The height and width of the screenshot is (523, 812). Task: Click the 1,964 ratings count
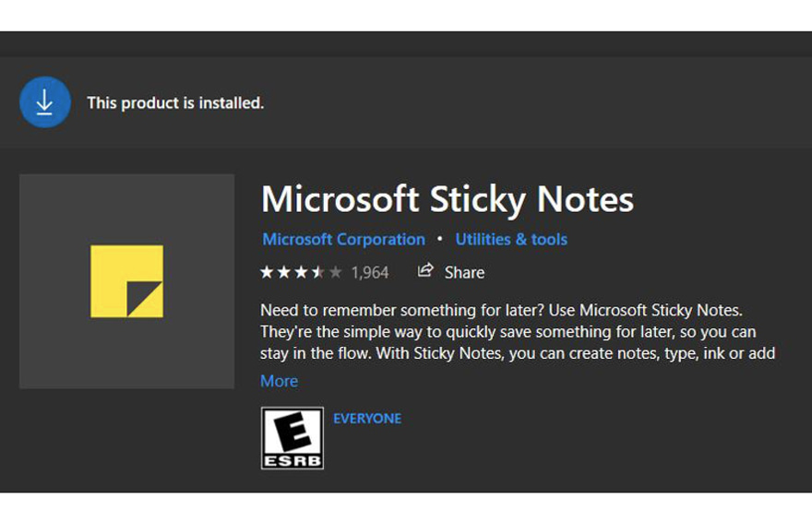coord(370,272)
